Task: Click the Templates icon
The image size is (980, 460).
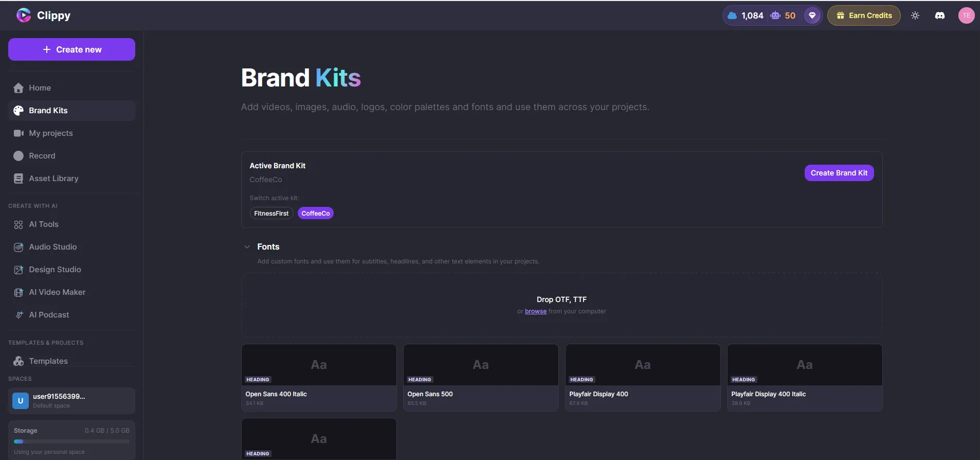Action: point(19,361)
